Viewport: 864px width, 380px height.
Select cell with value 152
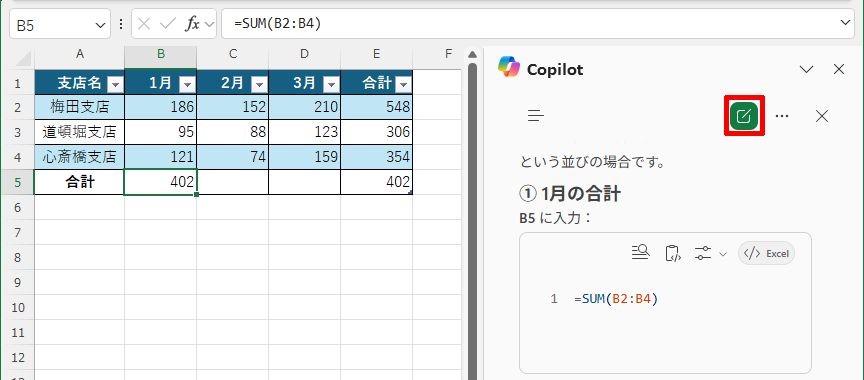click(x=233, y=107)
